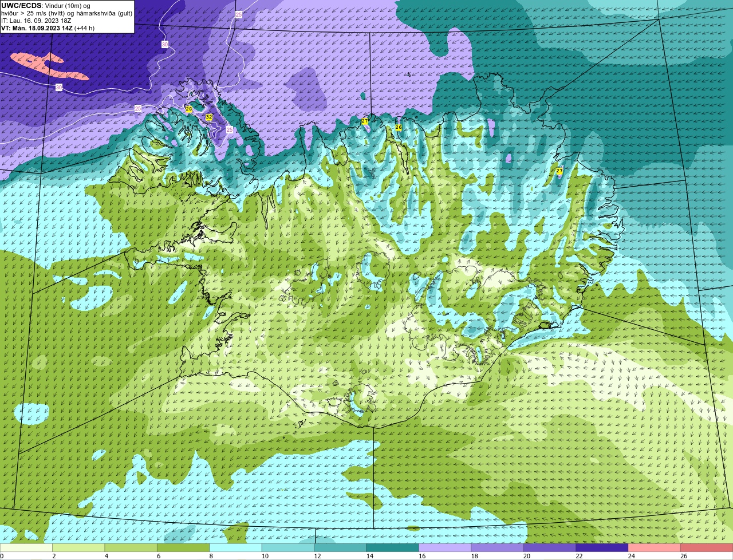This screenshot has width=733, height=560.
Task: Select the 8–10 m/s pale cyan swatch
Action: click(x=236, y=548)
